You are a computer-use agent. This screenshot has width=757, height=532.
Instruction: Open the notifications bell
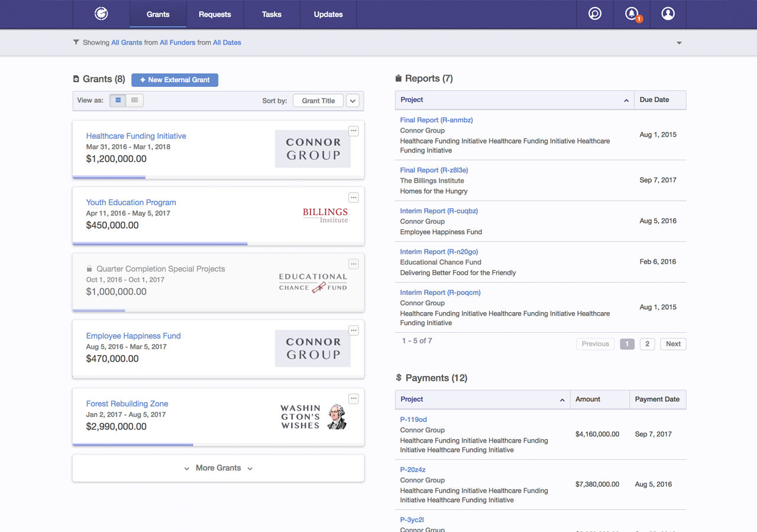pos(632,14)
